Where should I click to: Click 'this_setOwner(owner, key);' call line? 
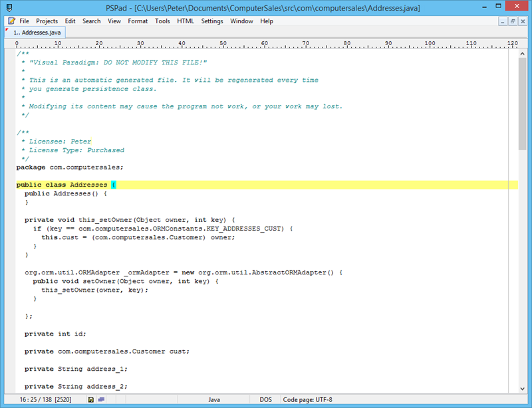click(x=94, y=290)
